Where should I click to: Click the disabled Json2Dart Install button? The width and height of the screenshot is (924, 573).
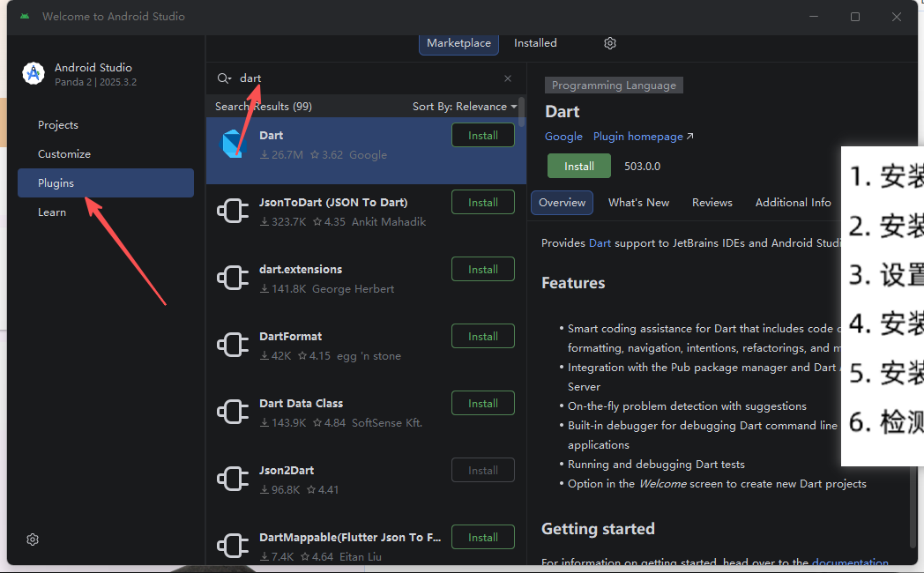[x=482, y=471]
